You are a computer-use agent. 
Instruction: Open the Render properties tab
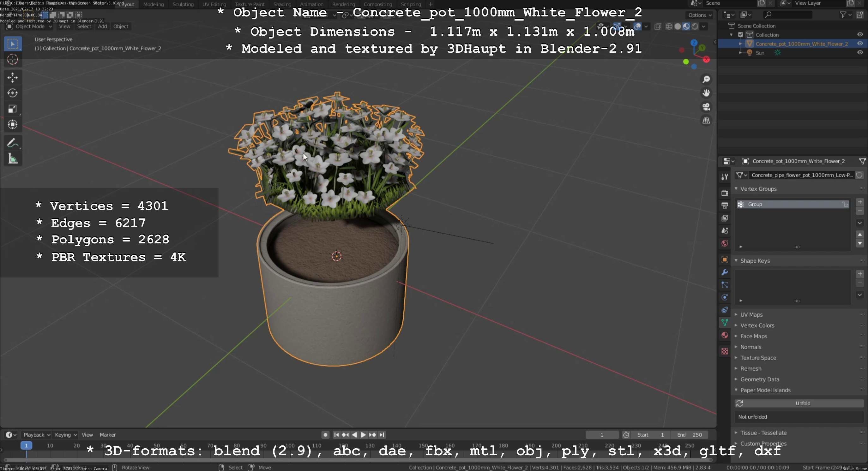[x=725, y=193]
